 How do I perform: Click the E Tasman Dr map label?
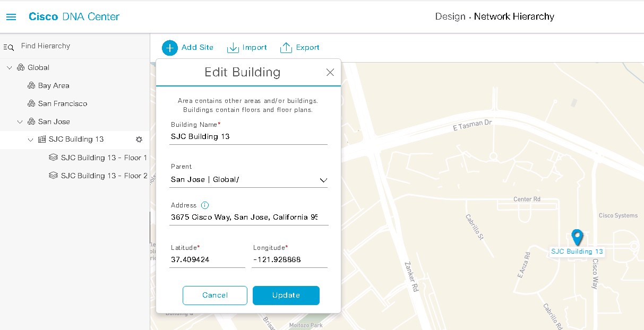pos(473,125)
